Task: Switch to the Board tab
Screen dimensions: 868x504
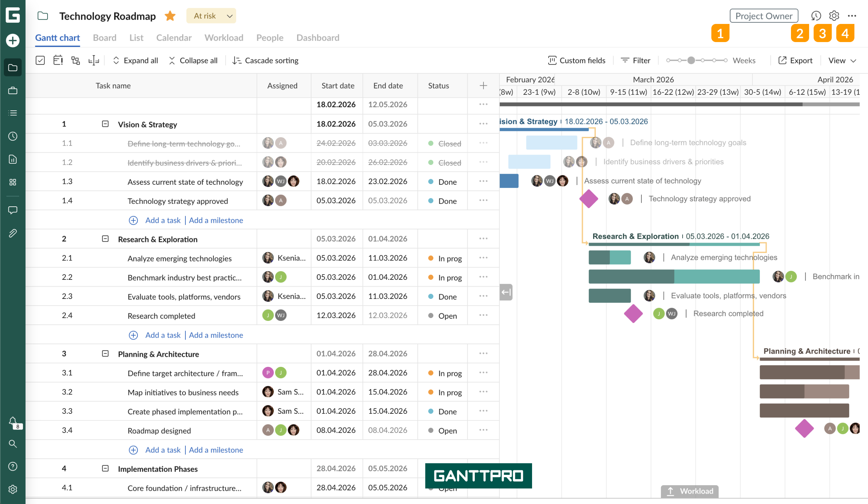Action: click(105, 38)
